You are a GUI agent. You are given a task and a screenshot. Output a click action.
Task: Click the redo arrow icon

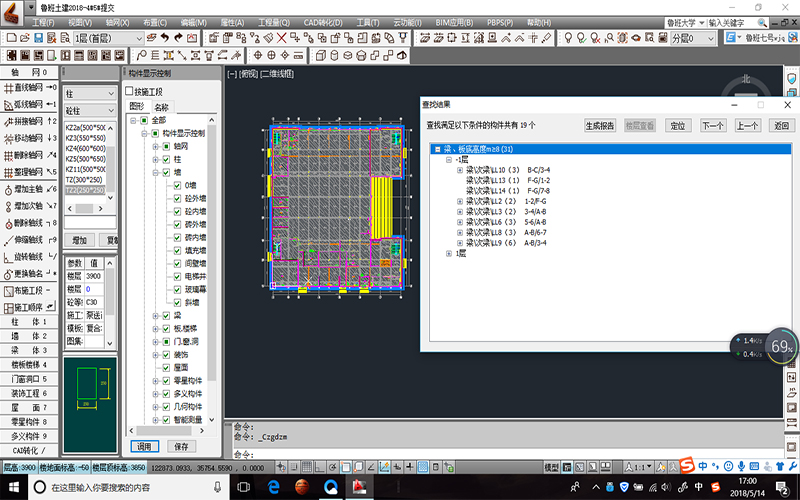click(x=178, y=38)
